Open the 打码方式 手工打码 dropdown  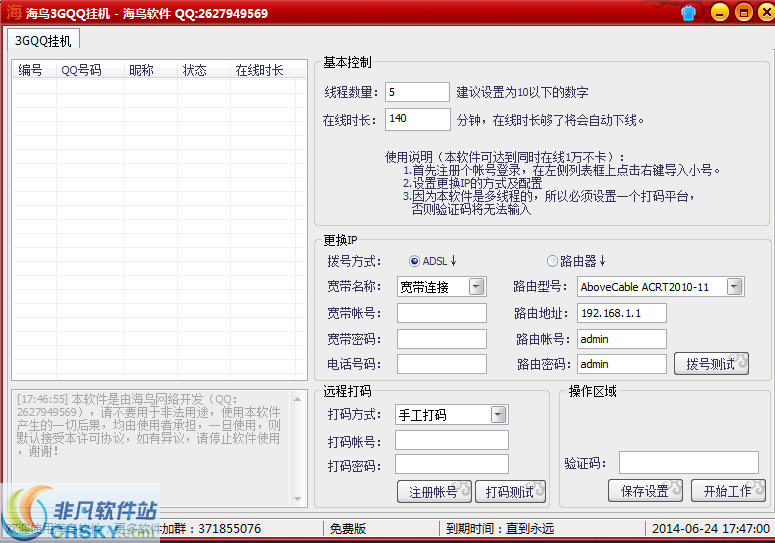click(499, 415)
